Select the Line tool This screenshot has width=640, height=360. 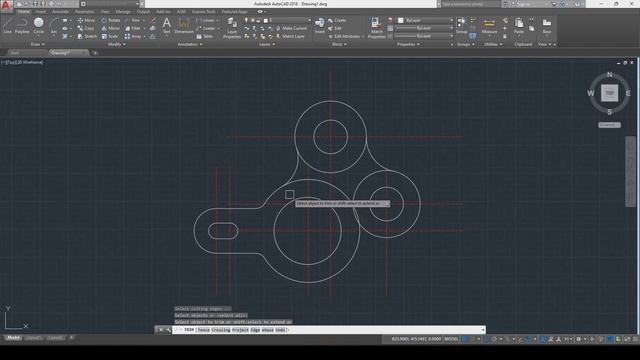click(7, 25)
